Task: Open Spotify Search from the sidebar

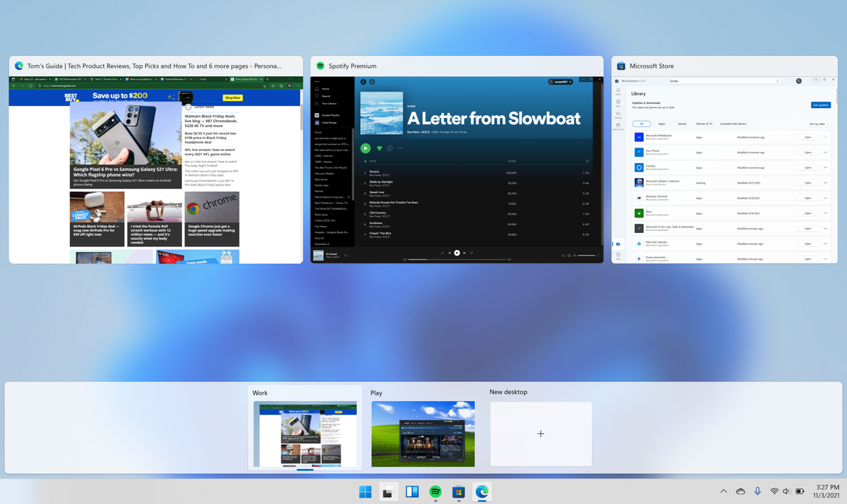Action: coord(318,96)
